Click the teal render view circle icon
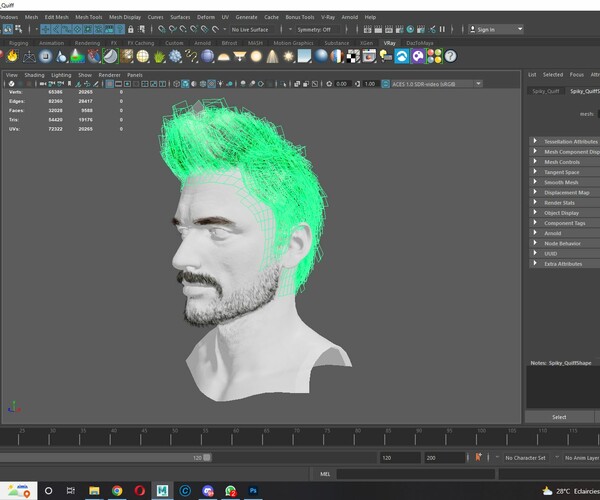Viewport: 600px width, 500px height. click(x=410, y=29)
